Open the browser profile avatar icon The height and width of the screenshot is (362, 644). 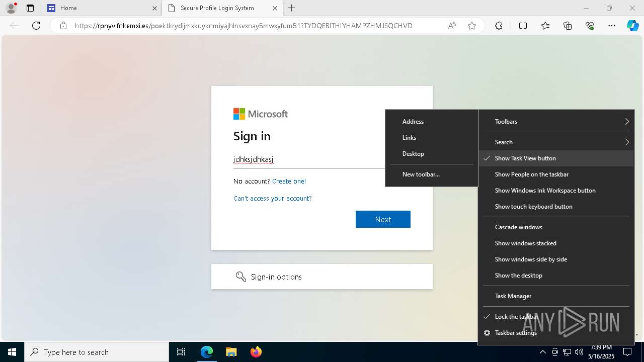[11, 8]
